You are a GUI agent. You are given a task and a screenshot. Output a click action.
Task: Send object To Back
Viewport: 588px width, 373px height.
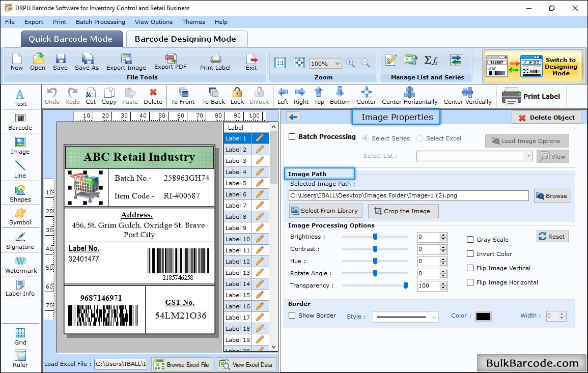point(213,96)
